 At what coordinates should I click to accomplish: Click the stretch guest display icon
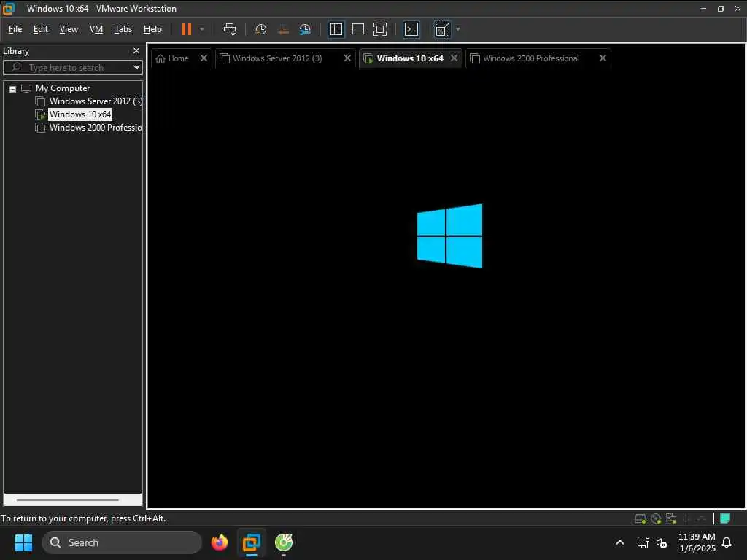(x=442, y=29)
